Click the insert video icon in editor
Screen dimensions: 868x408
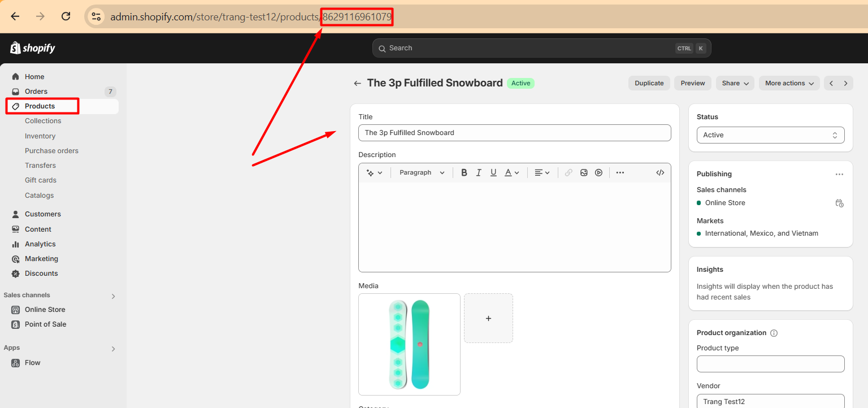click(x=598, y=173)
